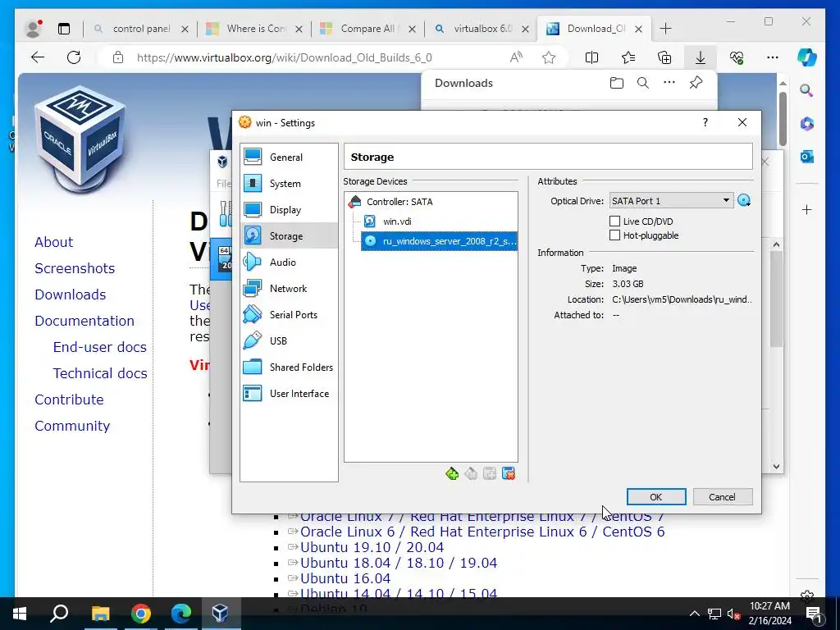The height and width of the screenshot is (630, 840).
Task: Open Copilot in Edge sidebar
Action: point(807,57)
